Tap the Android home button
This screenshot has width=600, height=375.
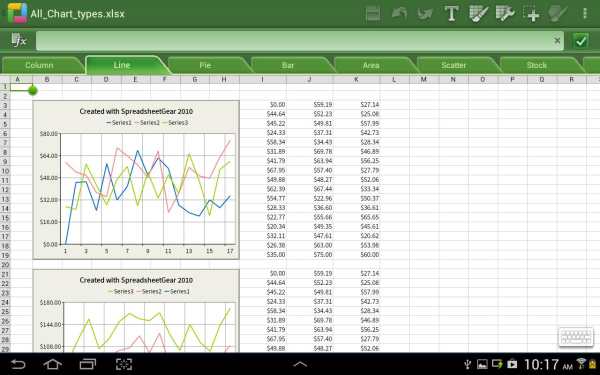(52, 364)
